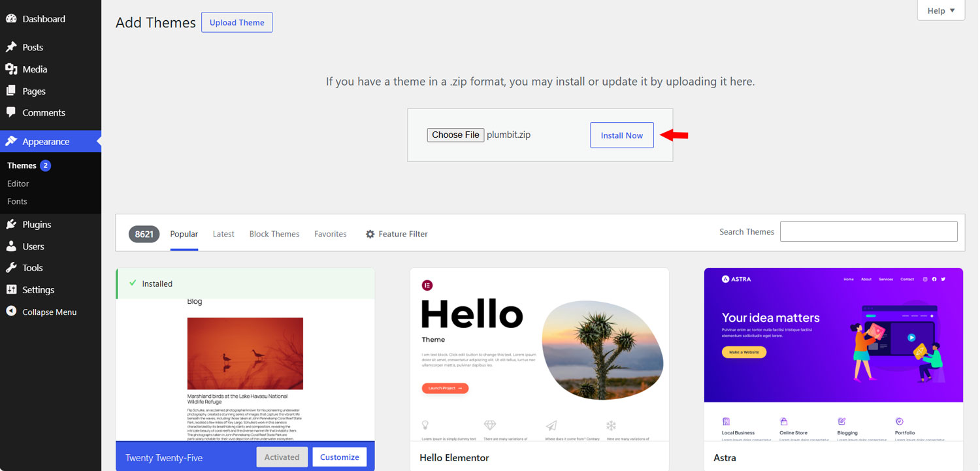Click the Dashboard gauge icon

pos(11,19)
